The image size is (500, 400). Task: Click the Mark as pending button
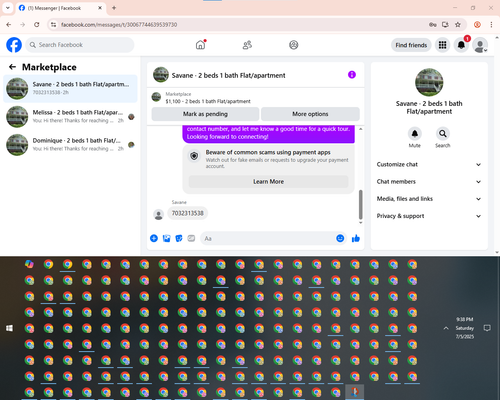[x=205, y=114]
